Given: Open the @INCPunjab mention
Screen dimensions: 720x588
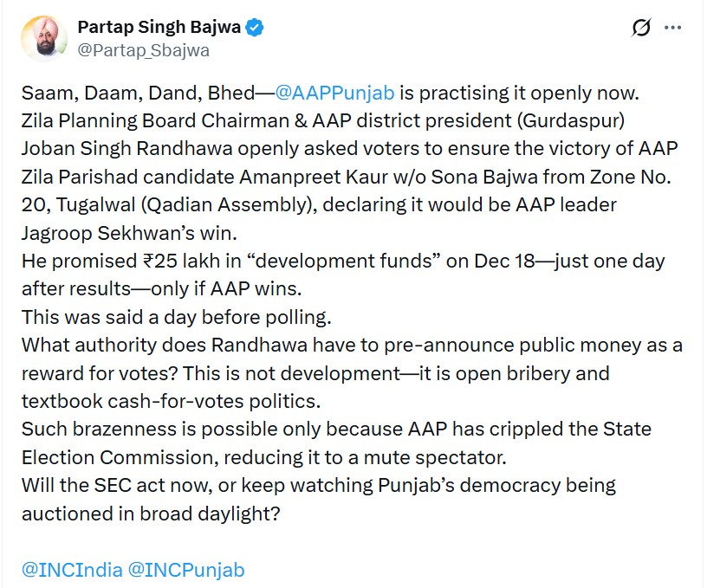Looking at the screenshot, I should click(x=186, y=570).
